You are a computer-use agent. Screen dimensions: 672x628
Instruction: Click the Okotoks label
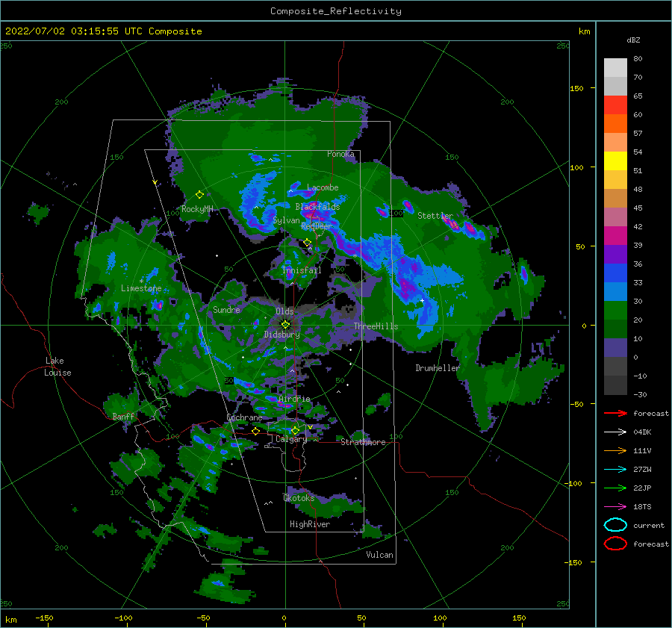[x=299, y=498]
